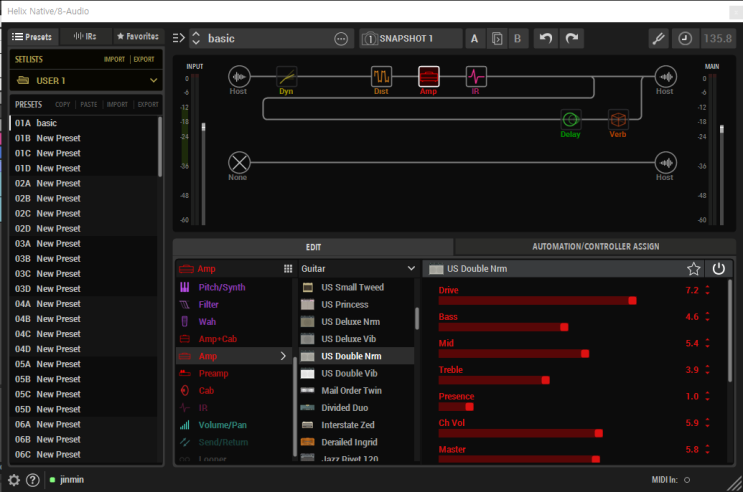Click the undo arrow icon
The image size is (743, 492).
click(545, 38)
